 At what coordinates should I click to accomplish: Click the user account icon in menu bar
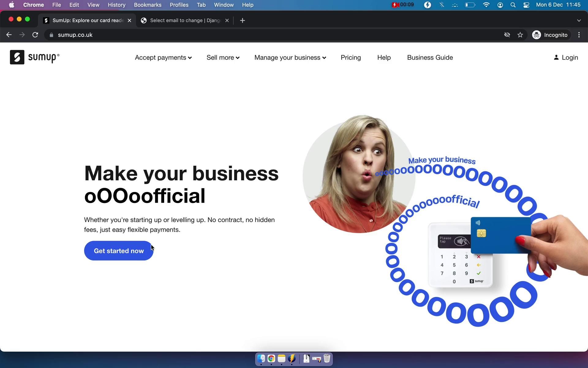(x=500, y=5)
